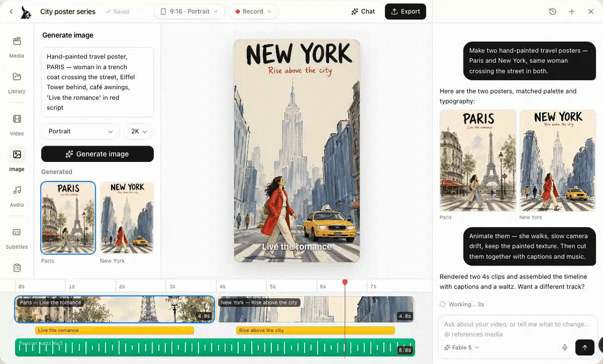Click the Generate image button
Viewport: 603px width, 364px height.
[x=97, y=154]
